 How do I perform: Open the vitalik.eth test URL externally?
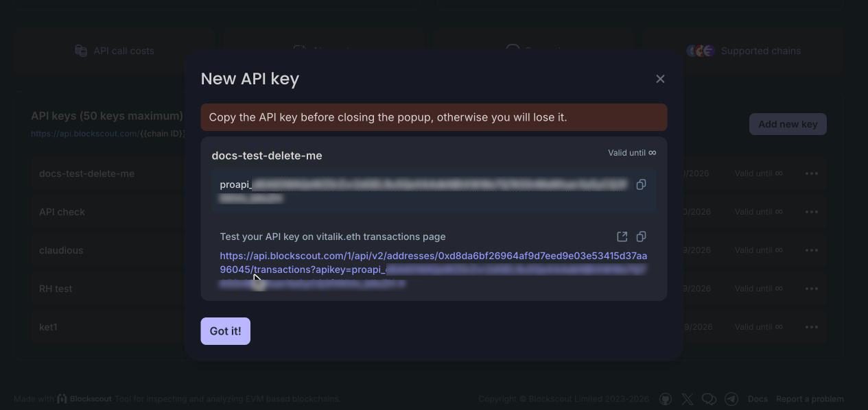(x=622, y=237)
